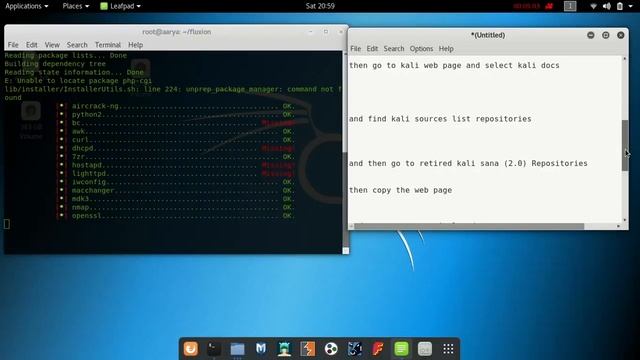Click the aircrack-ng row in terminal

176,106
